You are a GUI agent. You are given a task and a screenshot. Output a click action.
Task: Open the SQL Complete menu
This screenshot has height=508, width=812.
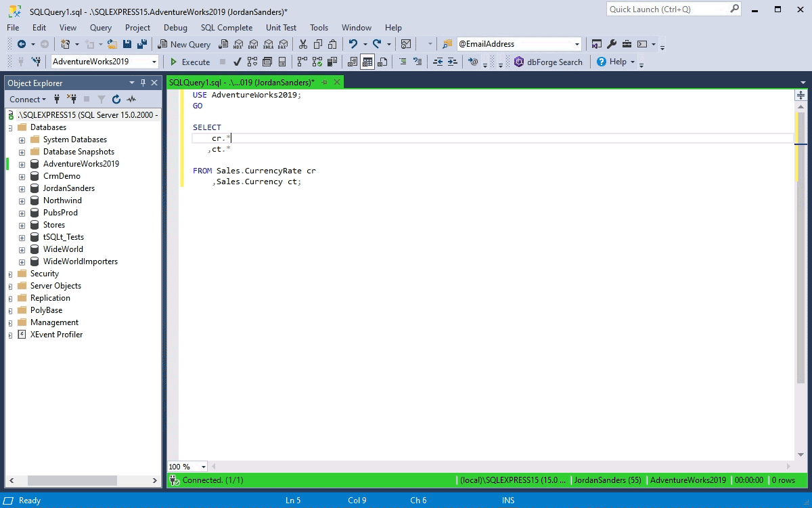[x=226, y=28]
